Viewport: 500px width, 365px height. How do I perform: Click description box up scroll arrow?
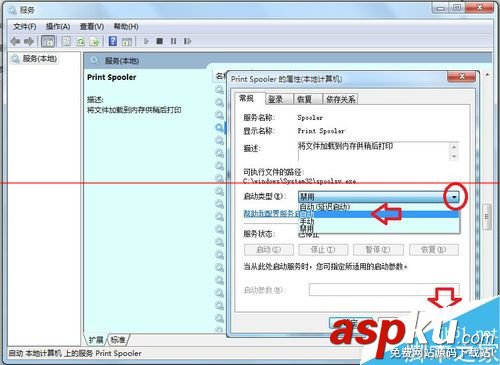tap(454, 147)
